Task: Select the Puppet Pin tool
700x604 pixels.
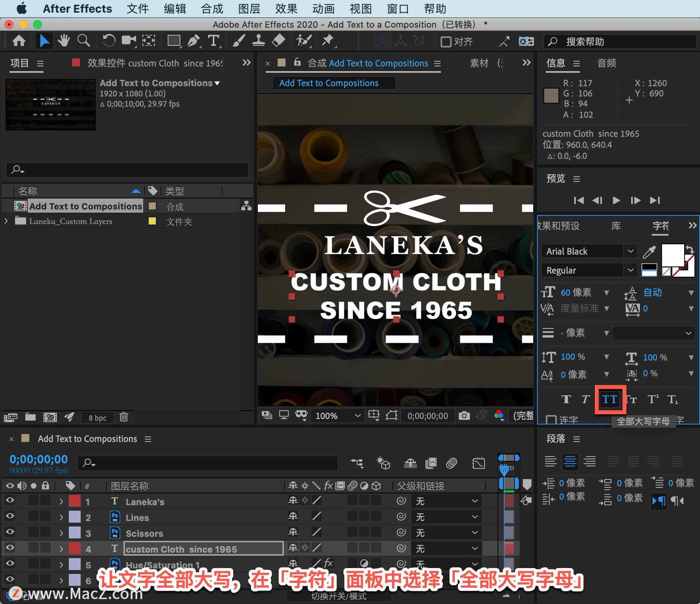Action: [328, 41]
